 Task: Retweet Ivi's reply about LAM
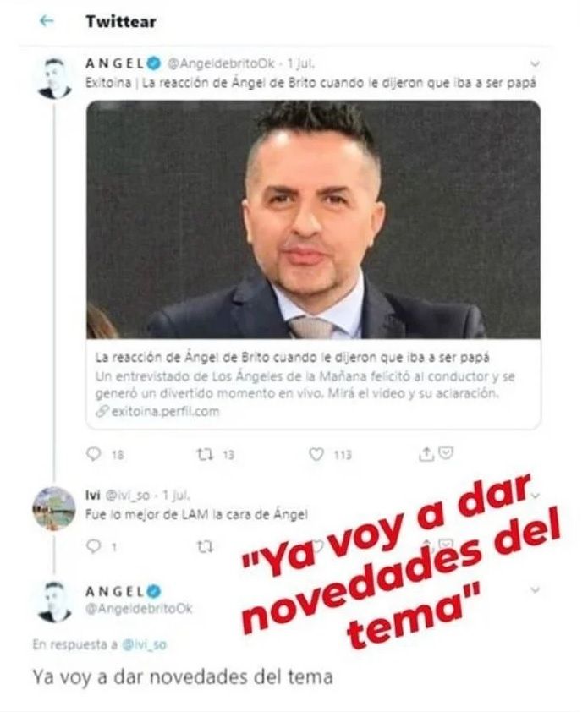pos(205,547)
